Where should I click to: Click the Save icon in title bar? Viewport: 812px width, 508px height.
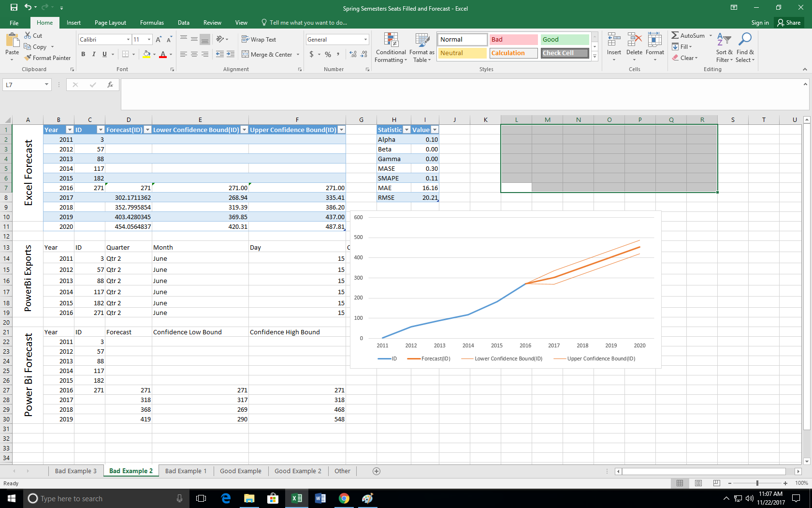click(14, 7)
